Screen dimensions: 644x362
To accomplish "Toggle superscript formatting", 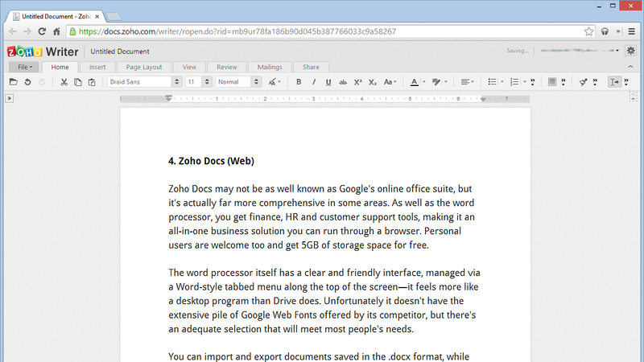I will [x=357, y=82].
